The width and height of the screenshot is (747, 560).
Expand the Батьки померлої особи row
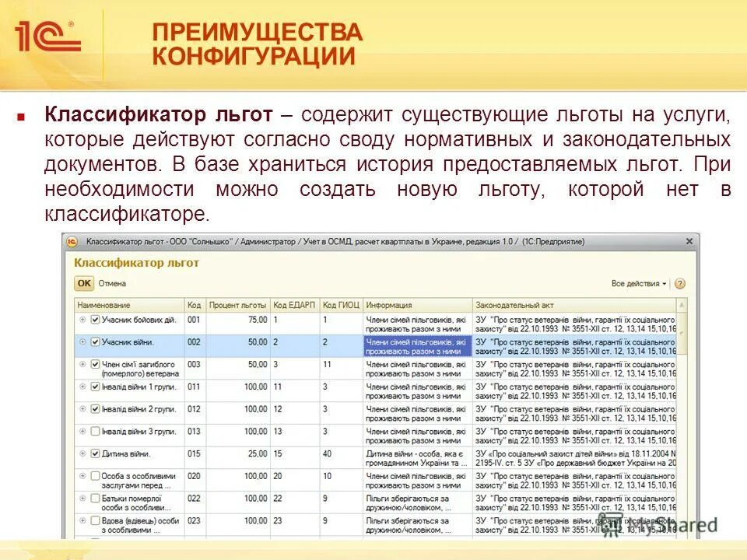point(81,496)
